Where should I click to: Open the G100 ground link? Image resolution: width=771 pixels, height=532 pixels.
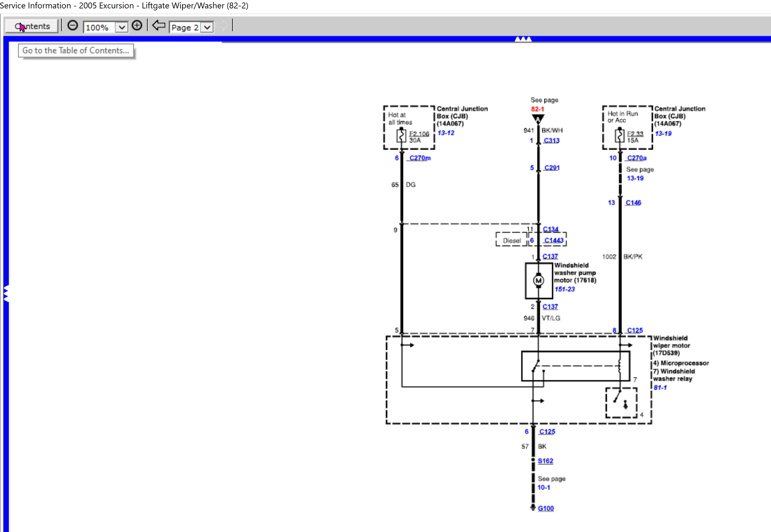coord(546,508)
